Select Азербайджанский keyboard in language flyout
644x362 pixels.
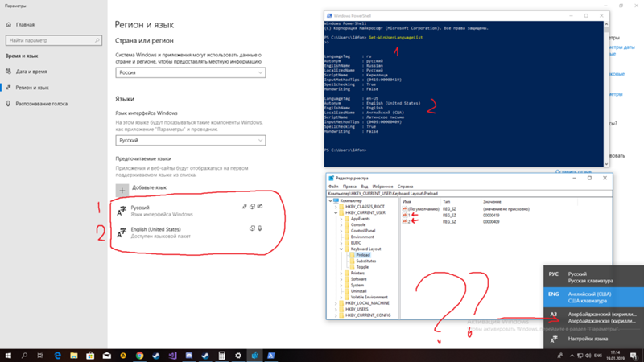[x=594, y=317]
